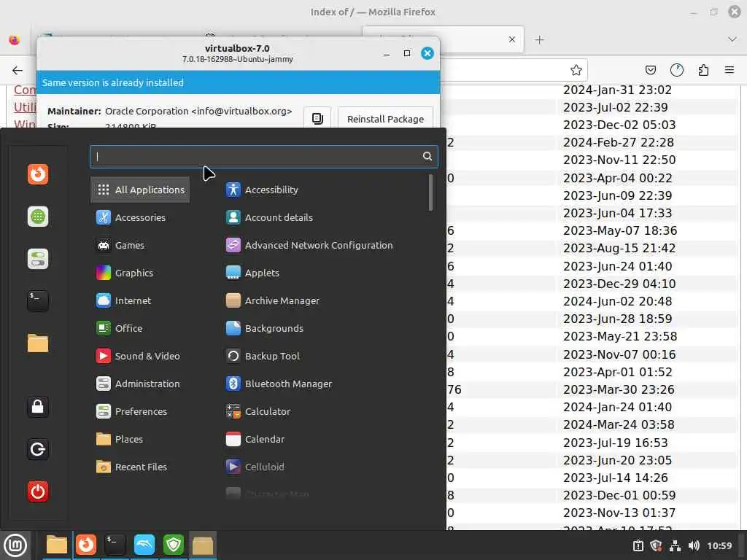Select the Games category
The image size is (747, 560).
tap(120, 245)
